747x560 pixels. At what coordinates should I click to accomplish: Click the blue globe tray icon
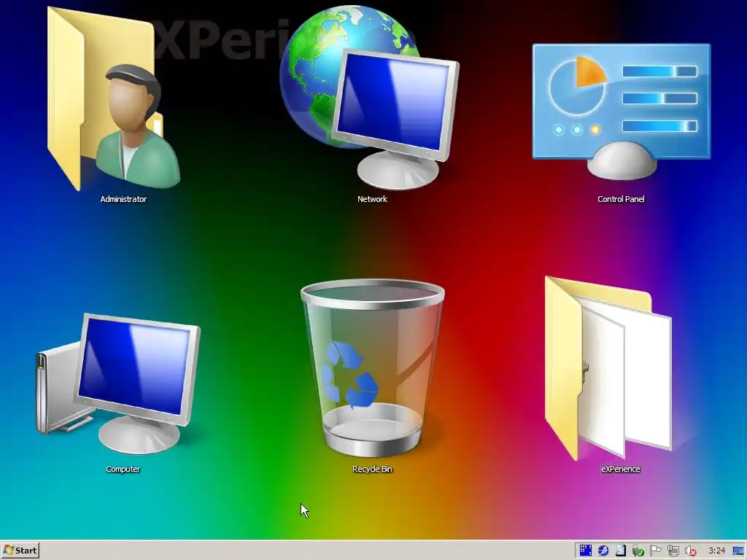[x=603, y=551]
